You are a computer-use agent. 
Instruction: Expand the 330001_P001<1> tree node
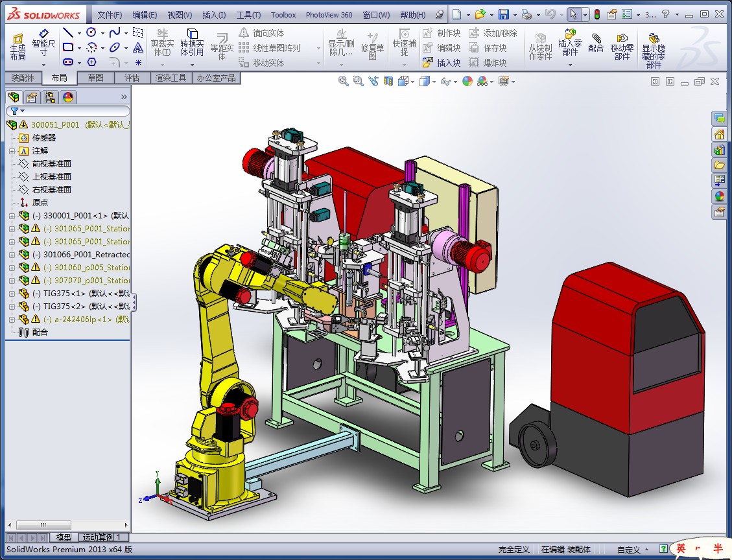coord(12,216)
